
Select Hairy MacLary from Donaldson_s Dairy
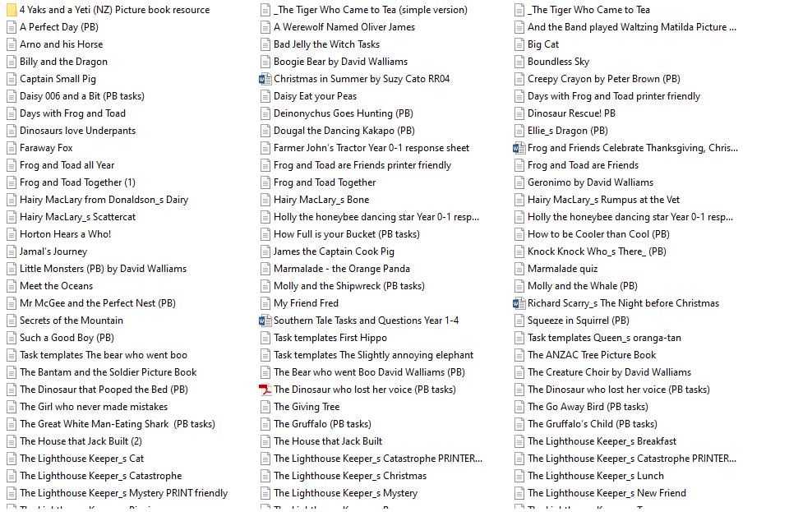(104, 200)
